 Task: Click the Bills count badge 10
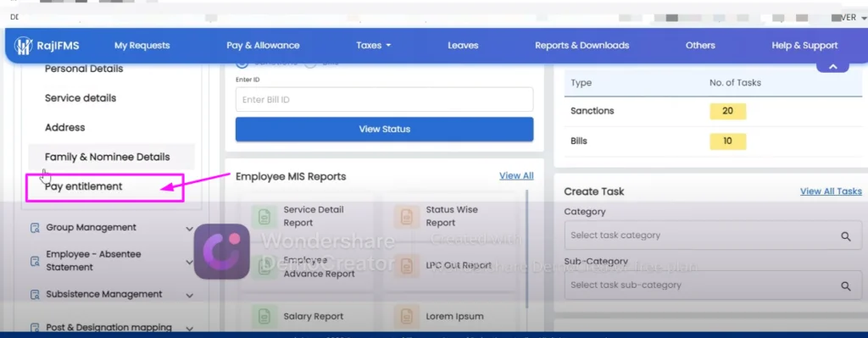(x=728, y=141)
